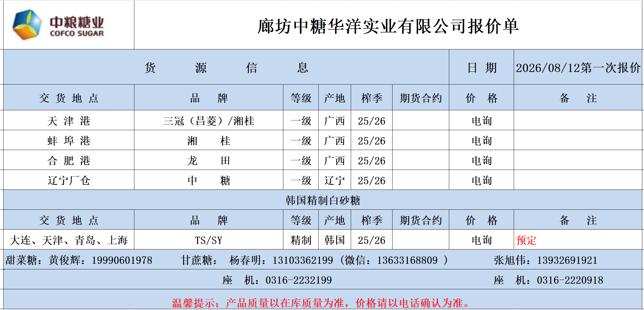Select the title 廊坊中糖华洋实业有限公司报价单

pos(388,26)
